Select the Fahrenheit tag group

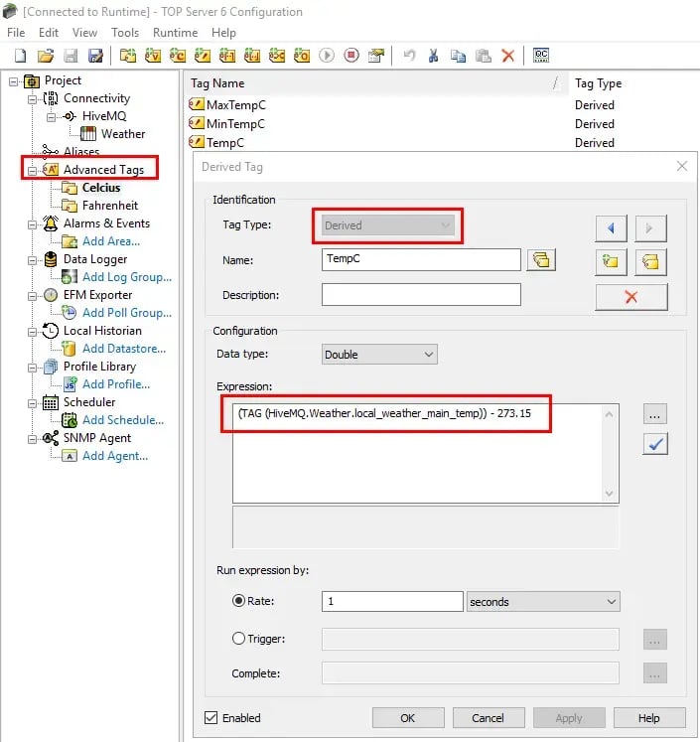110,206
